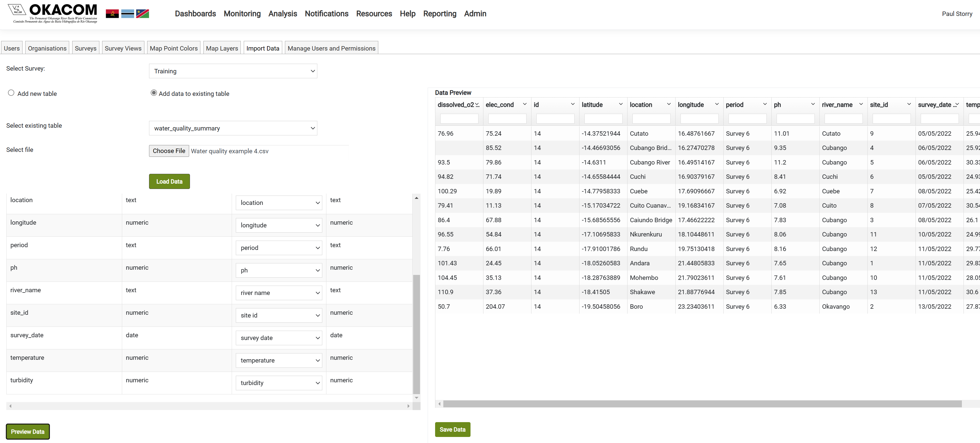Select the Botswana flag icon
This screenshot has width=980, height=443.
127,14
